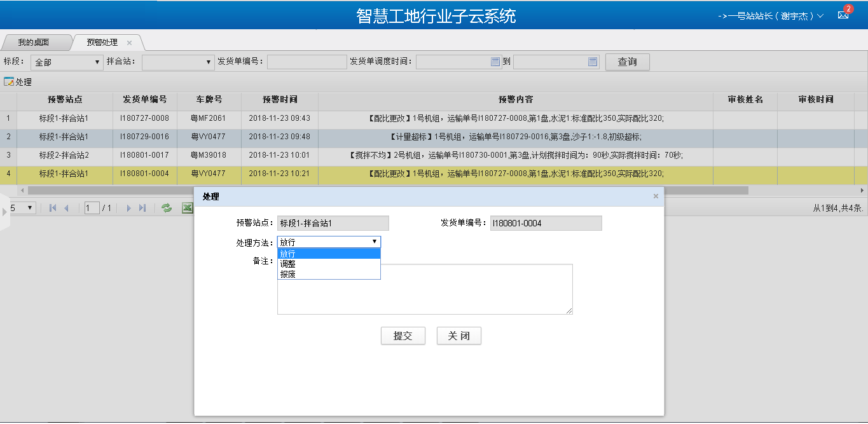Select row with I180801-0017
868x424 pixels.
434,155
